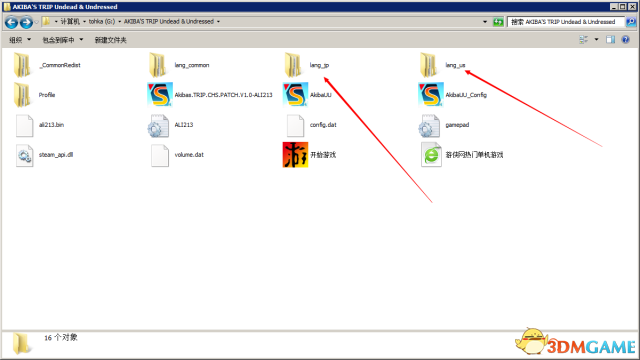Open the help question mark icon
640x360 pixels.
[x=625, y=40]
